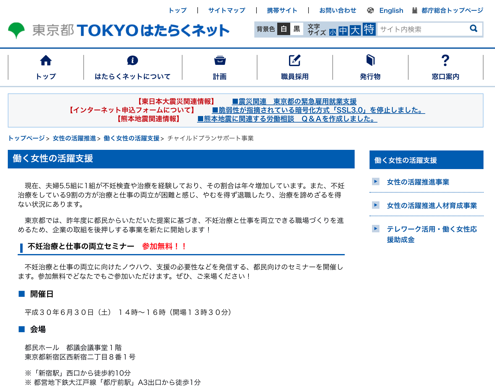
Task: Click the info icon for はたらくネットについて
Action: (132, 60)
